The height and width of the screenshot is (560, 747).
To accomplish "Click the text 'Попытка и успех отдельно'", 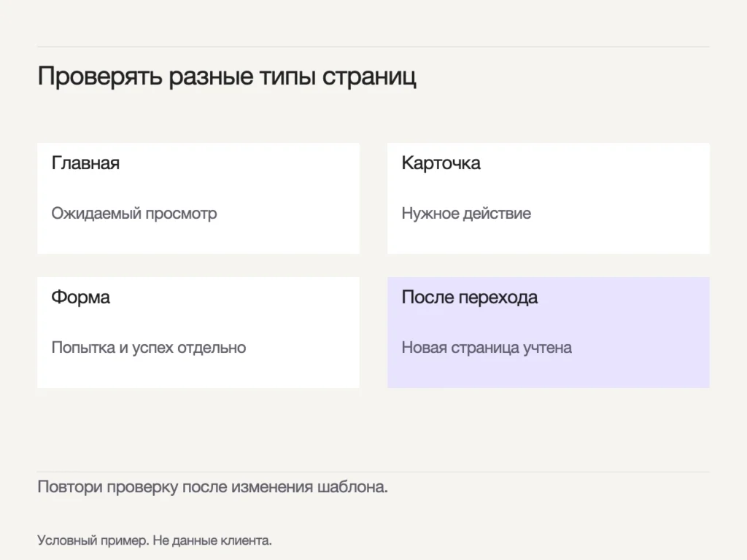I will [149, 348].
